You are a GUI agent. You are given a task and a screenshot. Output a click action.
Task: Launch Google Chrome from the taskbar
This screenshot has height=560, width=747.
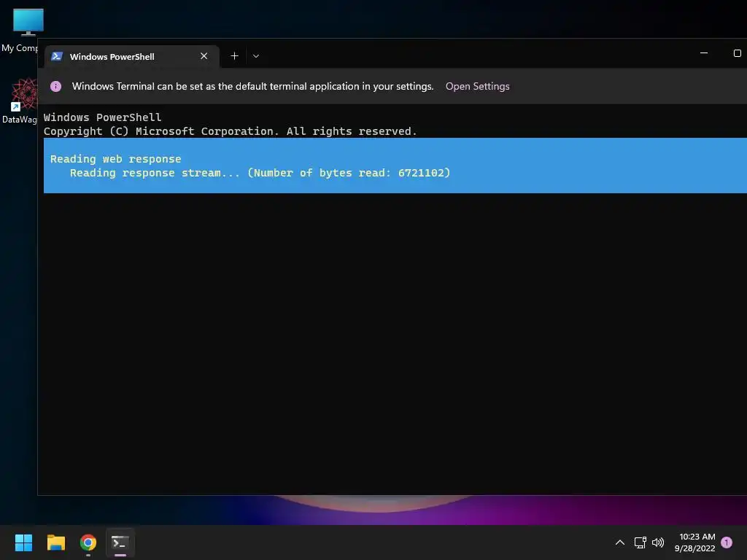point(88,542)
